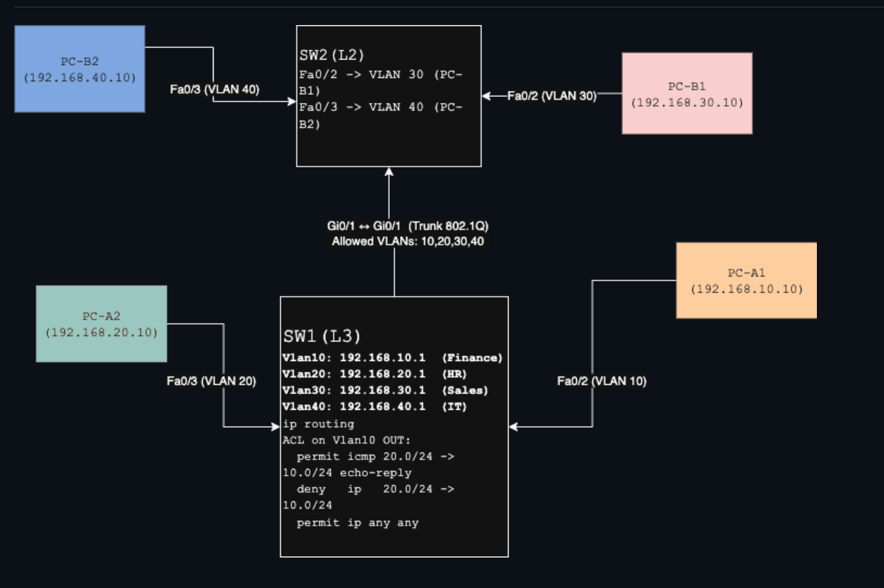Click the Fa0/2 (VLAN 10) link label
Viewport: 884px width, 588px height.
(602, 381)
